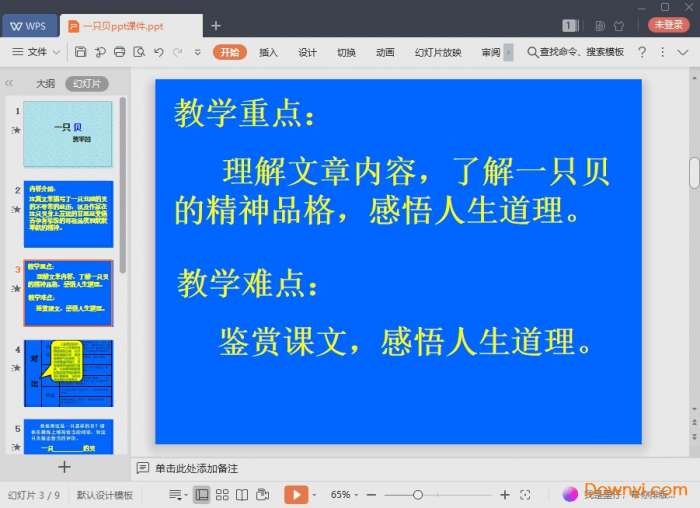Add a new slide with the plus button
700x508 pixels.
tap(64, 467)
